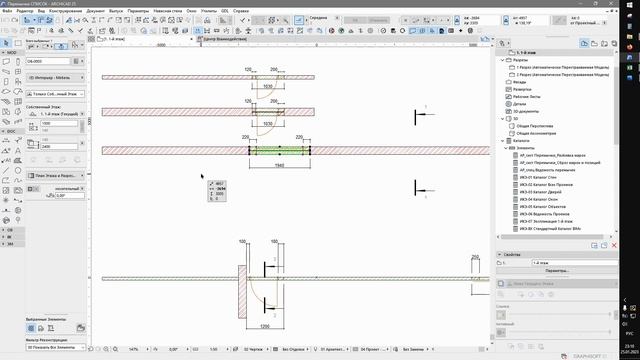The image size is (640, 360).
Task: Open the Layout Book in Navigator
Action: (604, 43)
